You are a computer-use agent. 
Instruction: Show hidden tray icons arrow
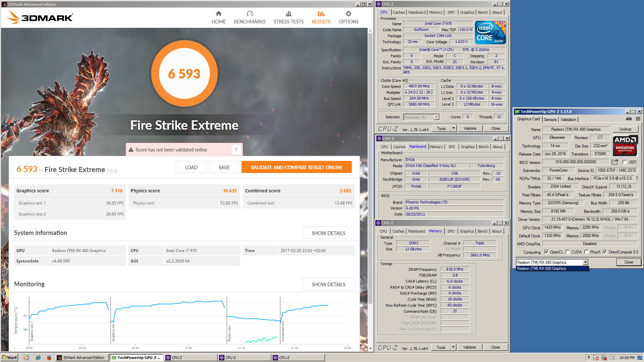pos(588,358)
